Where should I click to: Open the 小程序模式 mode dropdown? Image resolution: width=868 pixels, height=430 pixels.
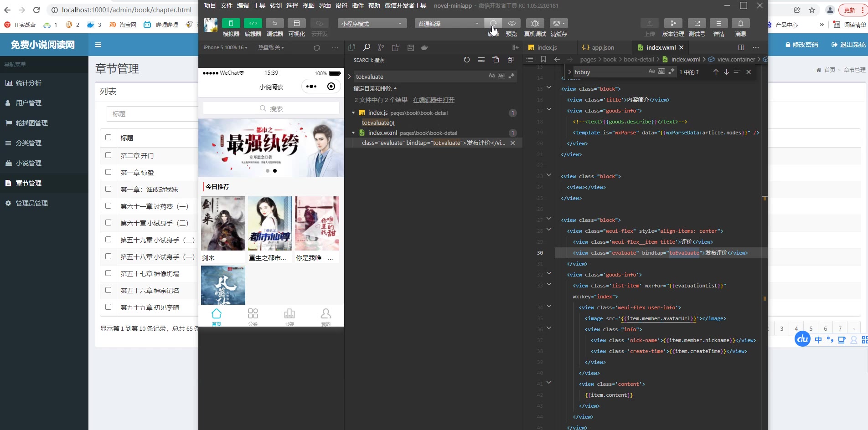coord(372,24)
